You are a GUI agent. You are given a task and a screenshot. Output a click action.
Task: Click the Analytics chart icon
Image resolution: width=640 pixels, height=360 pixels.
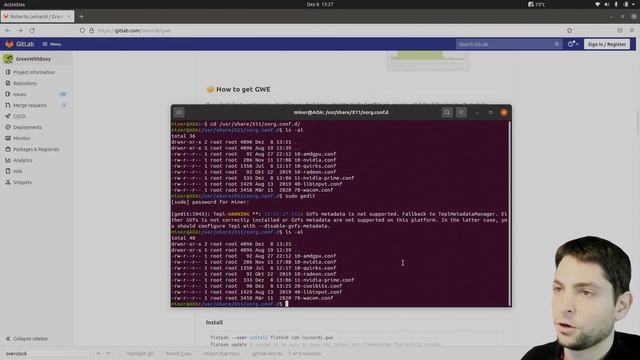click(x=8, y=160)
